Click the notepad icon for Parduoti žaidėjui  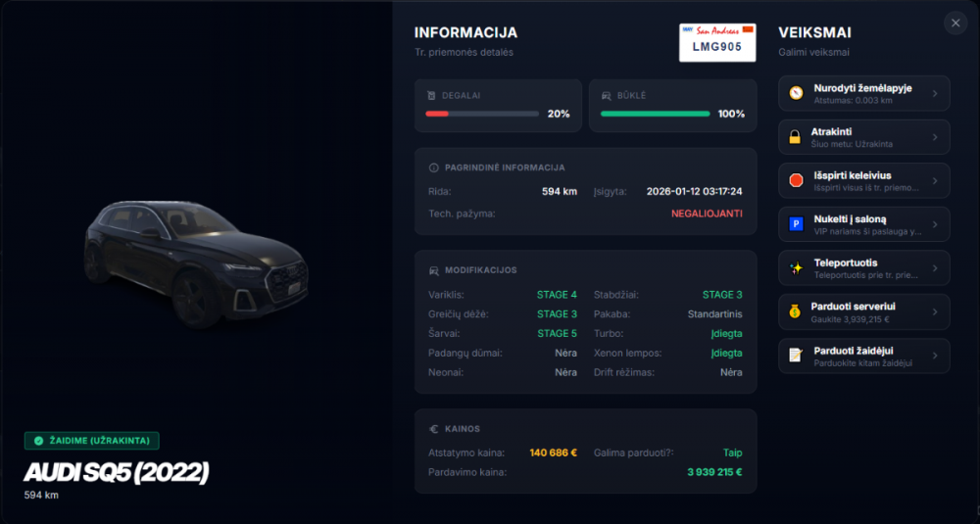click(796, 356)
